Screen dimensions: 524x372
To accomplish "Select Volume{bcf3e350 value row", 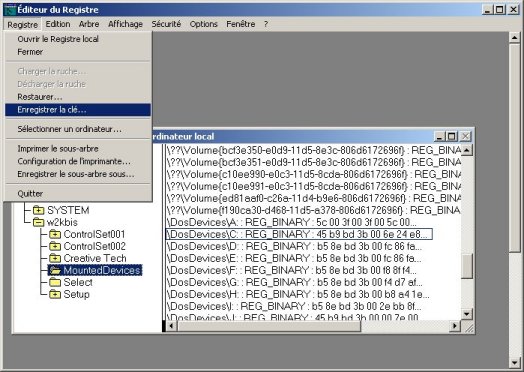I will click(314, 150).
